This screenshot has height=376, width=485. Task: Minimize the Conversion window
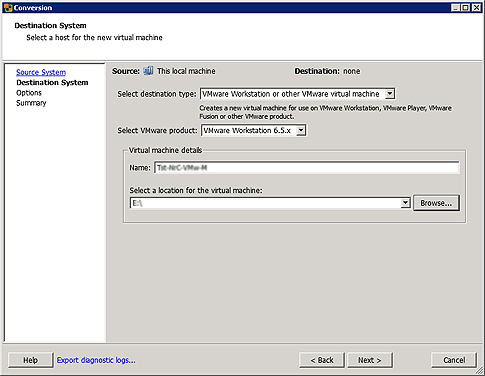tap(456, 7)
